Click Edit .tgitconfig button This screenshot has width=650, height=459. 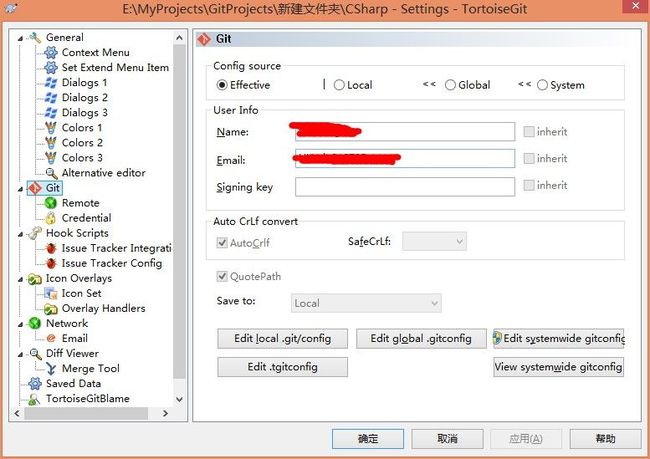[x=282, y=367]
